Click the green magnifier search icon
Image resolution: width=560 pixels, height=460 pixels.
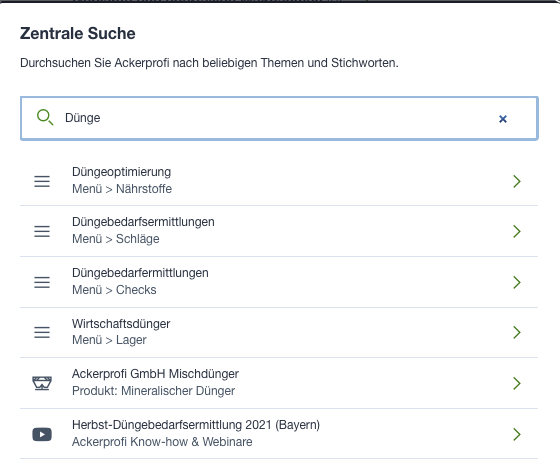[45, 118]
